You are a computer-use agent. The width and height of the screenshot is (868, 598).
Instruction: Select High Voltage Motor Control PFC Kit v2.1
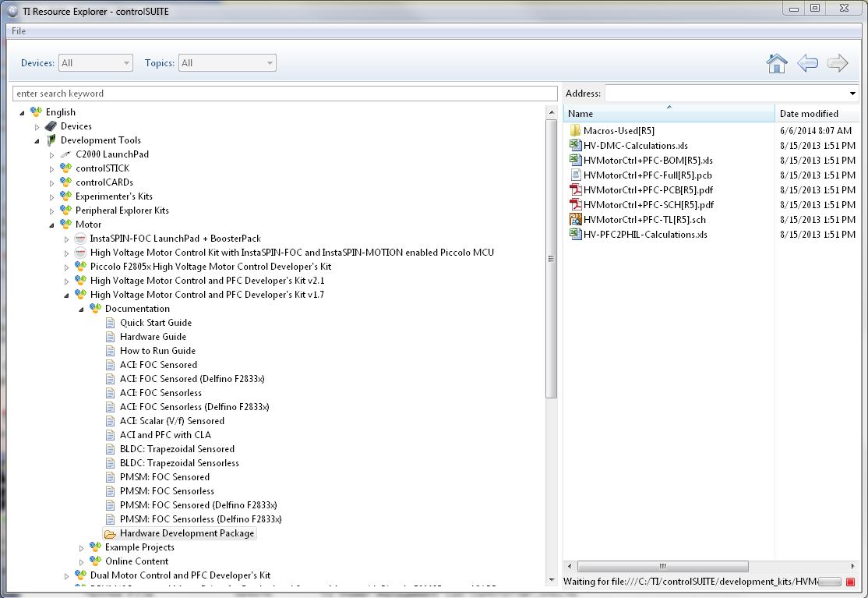coord(207,281)
